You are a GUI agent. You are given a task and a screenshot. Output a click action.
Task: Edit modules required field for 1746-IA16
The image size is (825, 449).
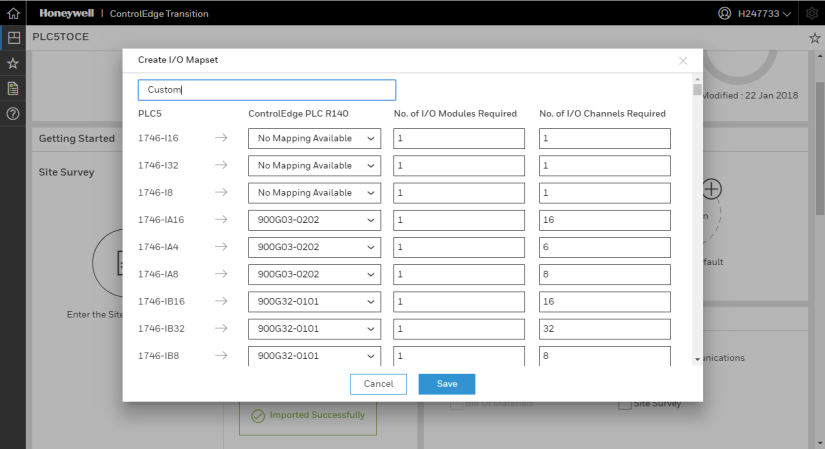(x=459, y=220)
